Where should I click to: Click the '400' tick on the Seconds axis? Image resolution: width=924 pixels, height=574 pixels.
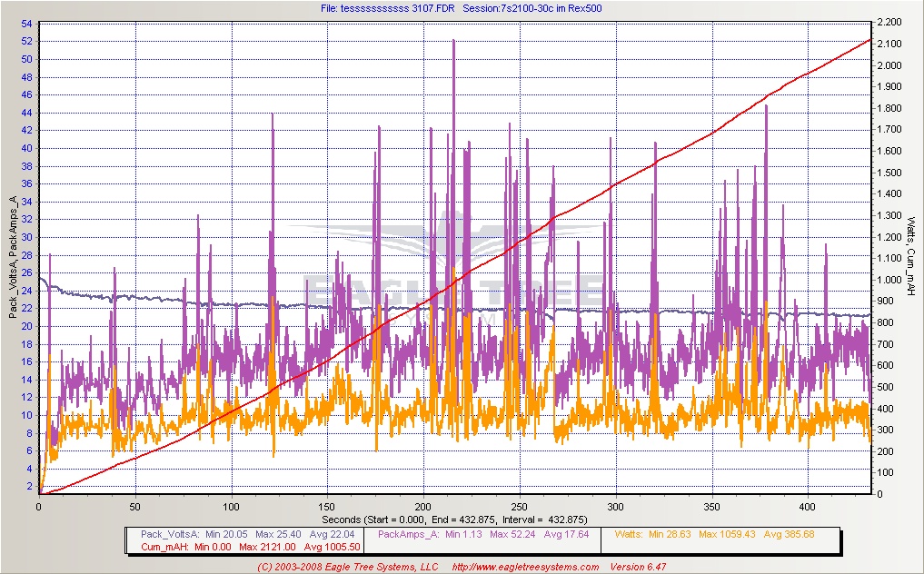click(808, 507)
